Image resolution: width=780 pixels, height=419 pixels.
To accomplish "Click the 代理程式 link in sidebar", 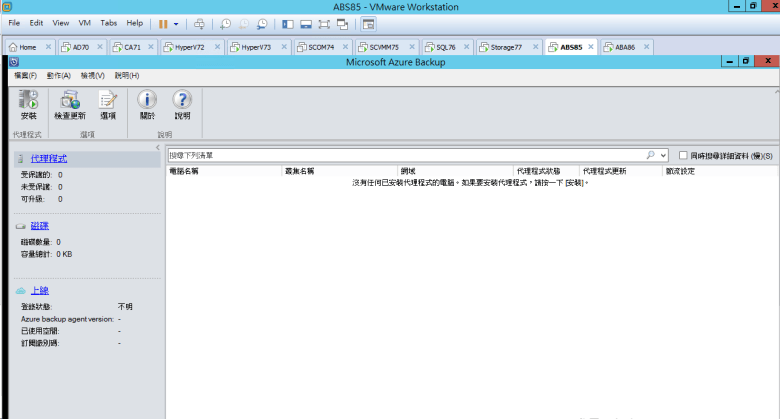I will point(49,159).
